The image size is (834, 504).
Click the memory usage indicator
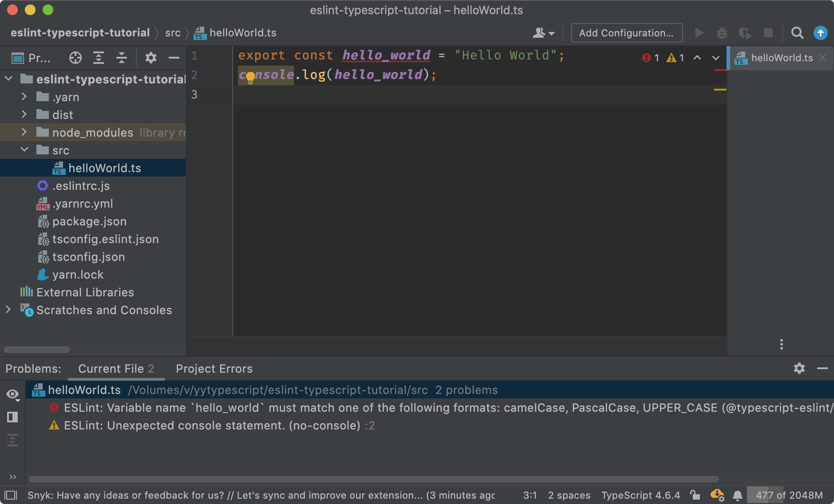click(789, 495)
